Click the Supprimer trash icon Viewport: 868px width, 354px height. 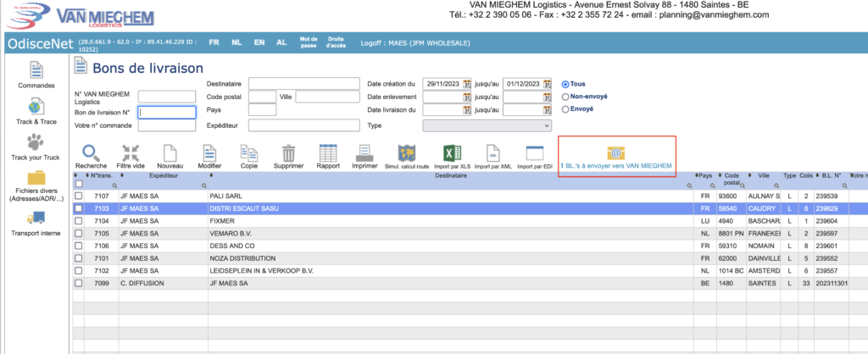288,153
